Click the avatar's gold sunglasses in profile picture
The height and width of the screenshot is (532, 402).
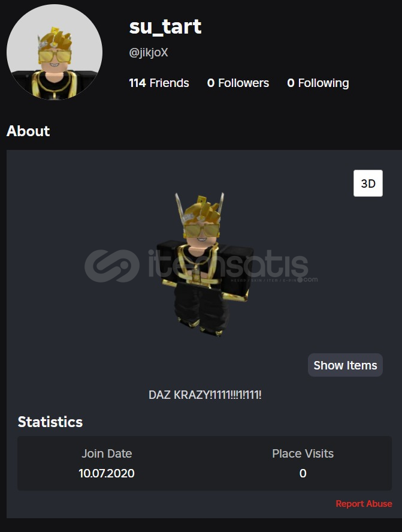tap(55, 56)
